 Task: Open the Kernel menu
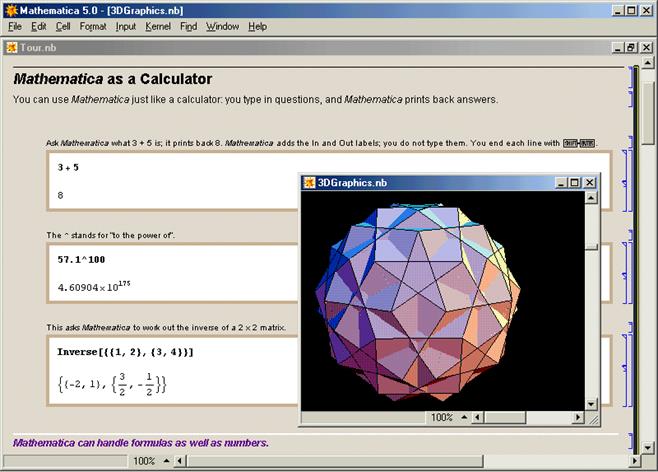tap(158, 26)
